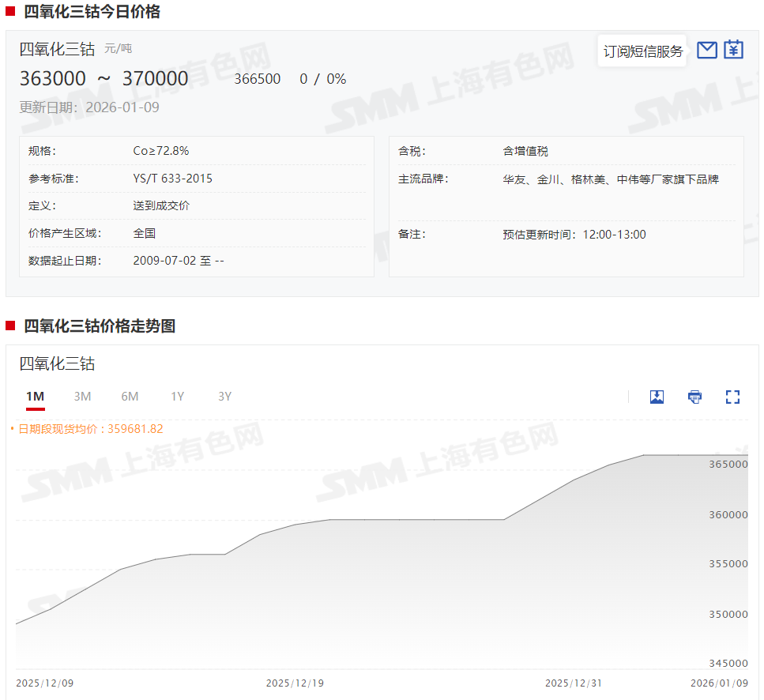764x700 pixels.
Task: Click the calendar yen price subscription icon
Action: tap(734, 50)
